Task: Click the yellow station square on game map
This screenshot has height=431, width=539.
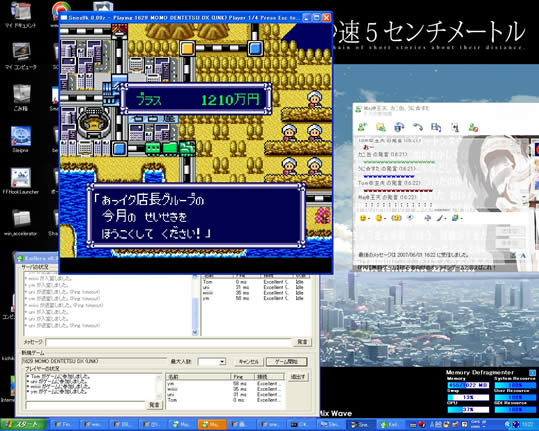Action: pyautogui.click(x=187, y=48)
